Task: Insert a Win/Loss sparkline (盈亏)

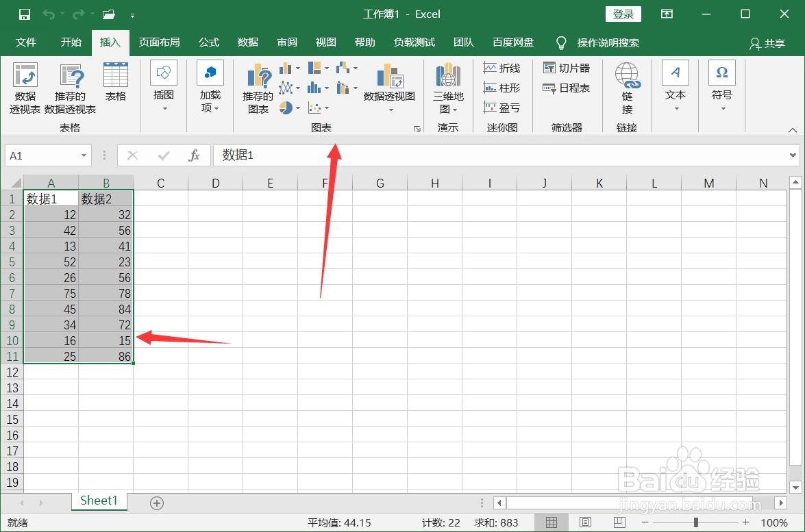Action: click(x=501, y=107)
